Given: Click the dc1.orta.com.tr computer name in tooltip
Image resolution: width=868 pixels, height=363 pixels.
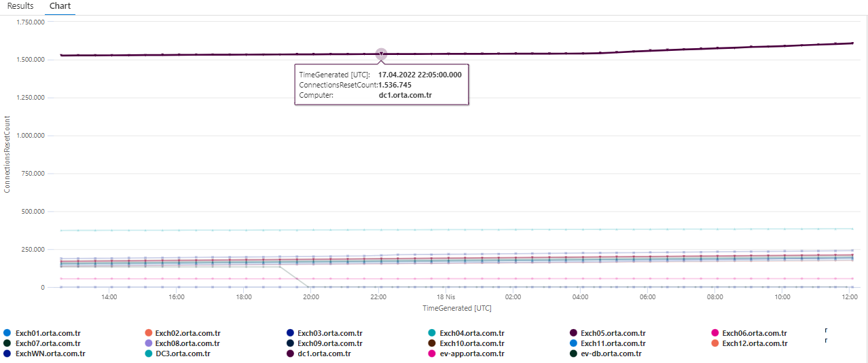Looking at the screenshot, I should click(405, 96).
